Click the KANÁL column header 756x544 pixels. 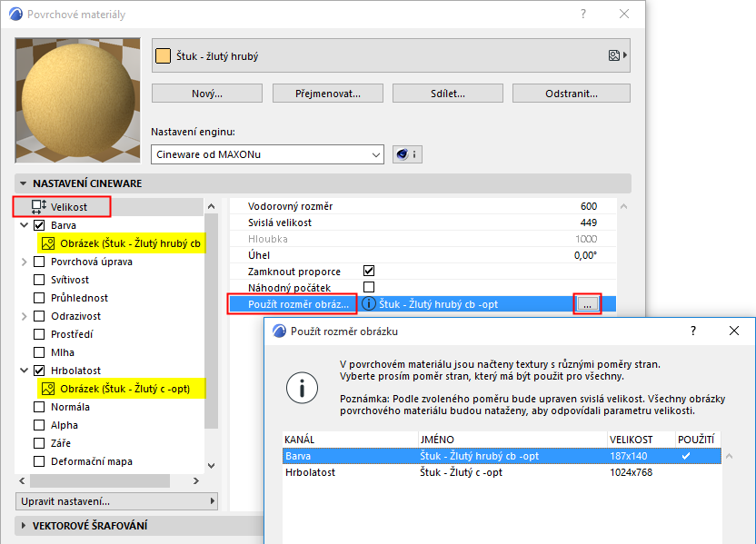pyautogui.click(x=350, y=440)
